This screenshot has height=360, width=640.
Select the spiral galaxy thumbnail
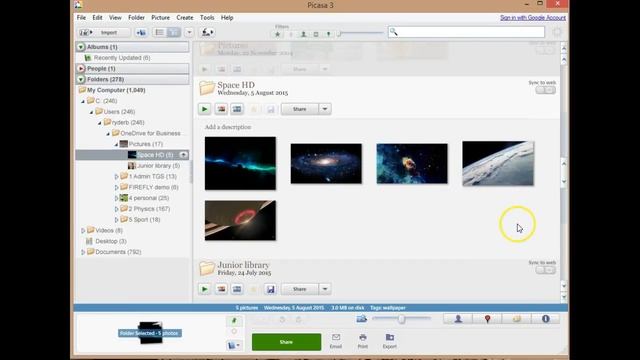point(326,163)
